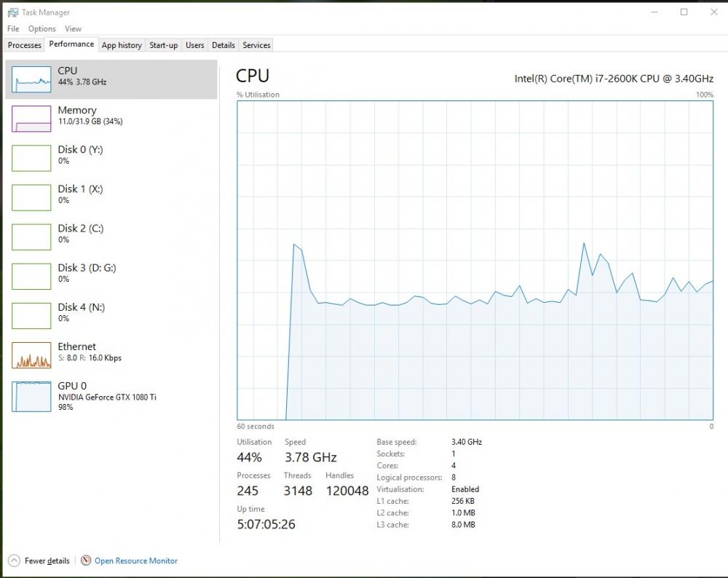Close the Task Manager window
Screen dimensions: 728x578
[x=714, y=12]
